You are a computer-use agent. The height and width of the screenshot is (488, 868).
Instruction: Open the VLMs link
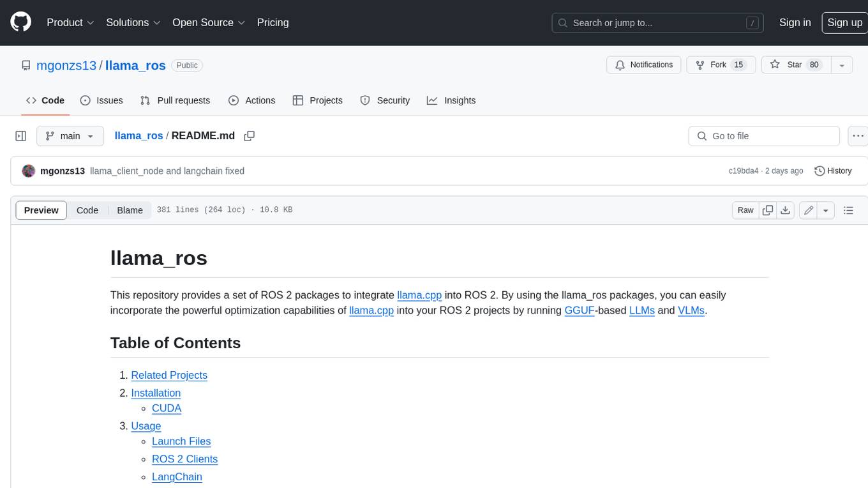(x=691, y=310)
